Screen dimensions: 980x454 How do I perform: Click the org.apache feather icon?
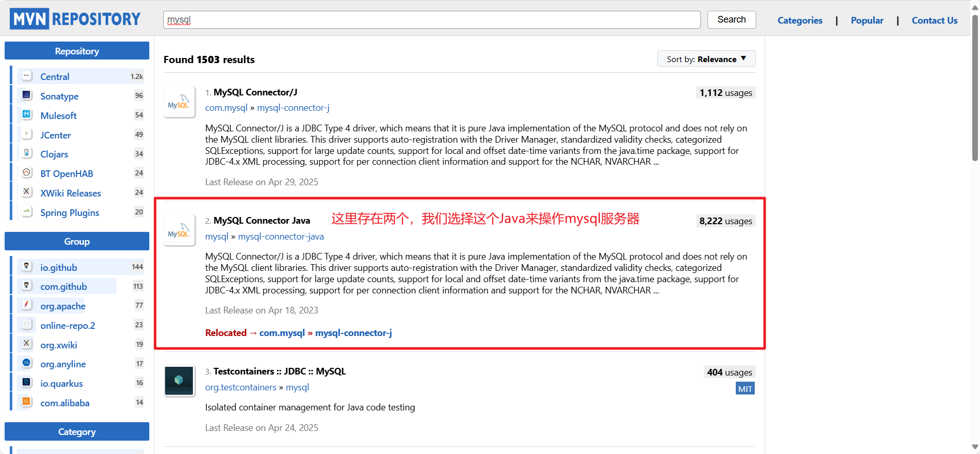[x=27, y=305]
